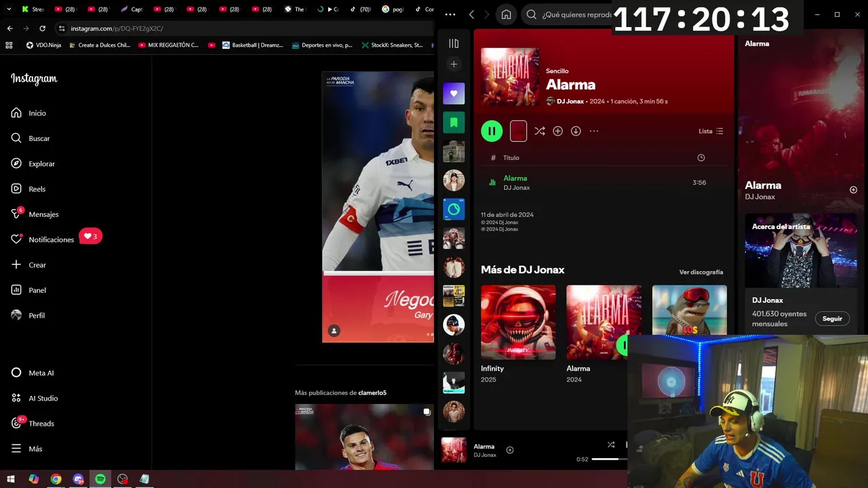Image resolution: width=868 pixels, height=488 pixels.
Task: Add Alarma single to library
Action: point(557,131)
